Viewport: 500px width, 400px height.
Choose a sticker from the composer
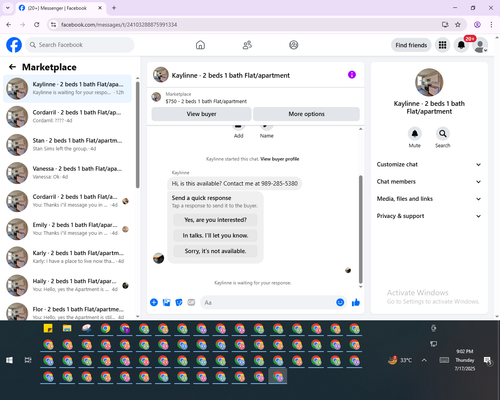point(179,302)
